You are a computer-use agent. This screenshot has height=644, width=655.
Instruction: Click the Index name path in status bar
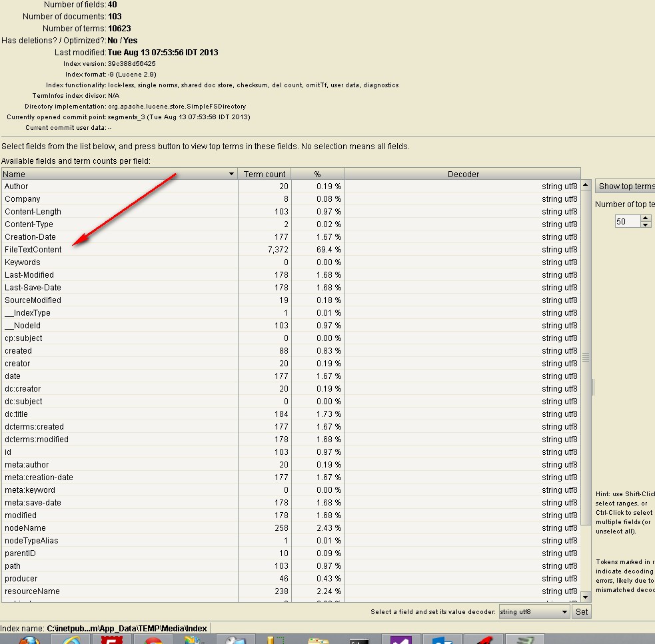coord(127,628)
